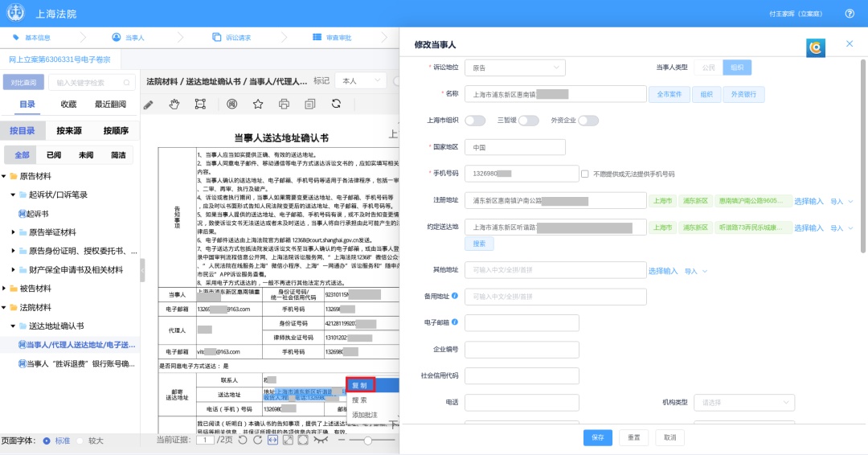Toggle the 上海市组织 switch
868x455 pixels.
coord(475,121)
